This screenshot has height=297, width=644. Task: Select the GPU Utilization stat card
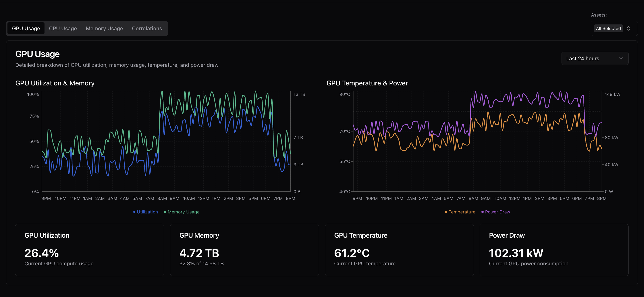coord(90,250)
